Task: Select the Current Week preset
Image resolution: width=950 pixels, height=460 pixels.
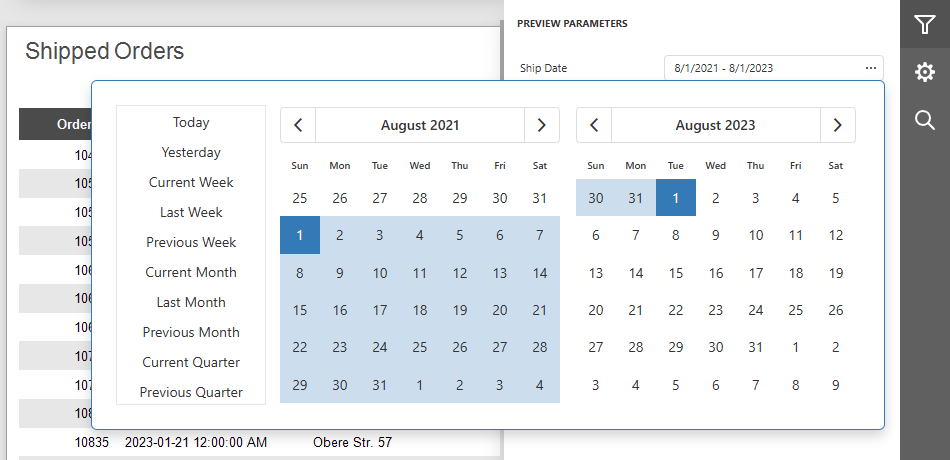Action: [x=191, y=182]
